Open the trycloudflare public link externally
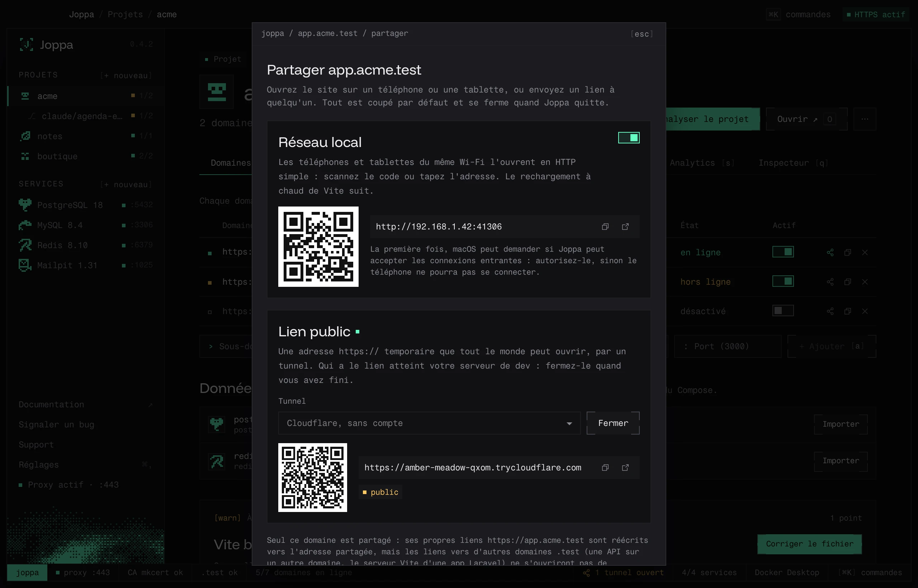This screenshot has height=588, width=918. tap(625, 468)
